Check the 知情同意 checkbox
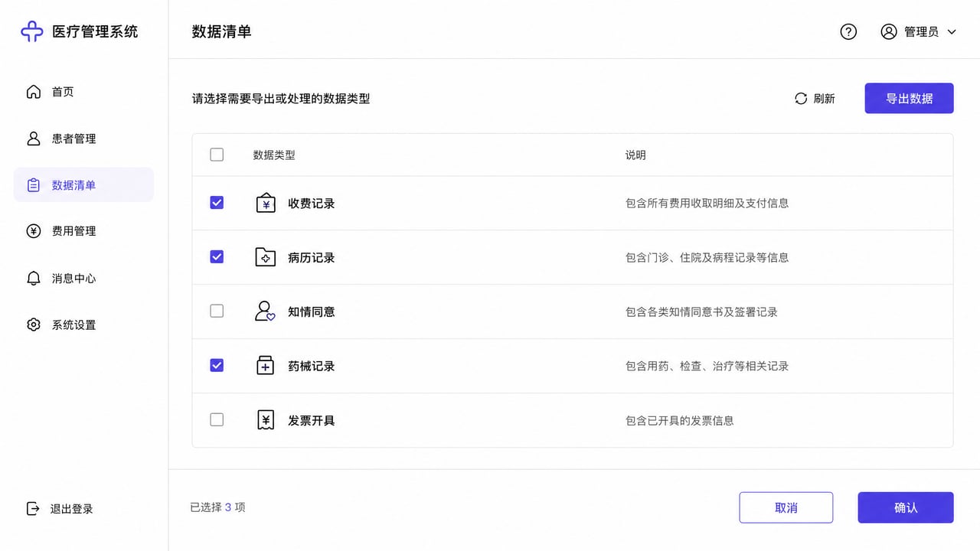Screen dimensions: 980x551 (217, 311)
